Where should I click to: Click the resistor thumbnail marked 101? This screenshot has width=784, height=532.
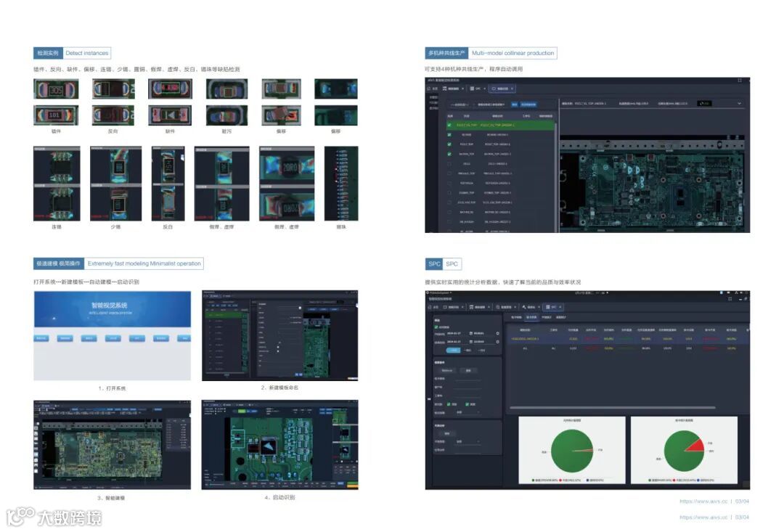point(56,115)
